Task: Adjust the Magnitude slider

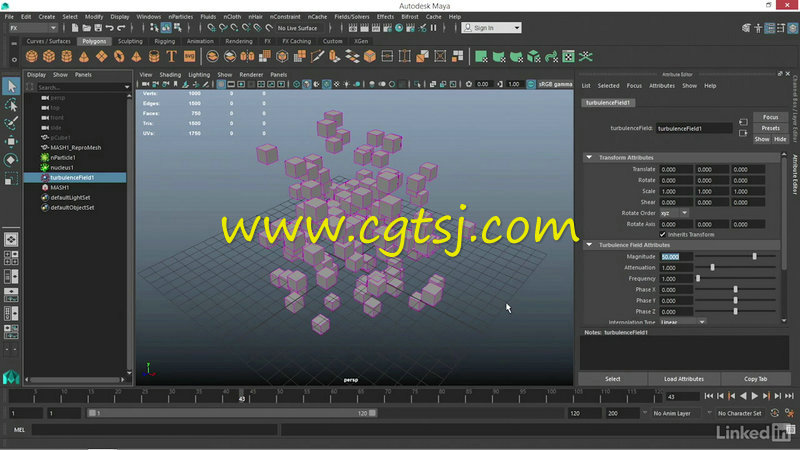Action: pyautogui.click(x=754, y=257)
